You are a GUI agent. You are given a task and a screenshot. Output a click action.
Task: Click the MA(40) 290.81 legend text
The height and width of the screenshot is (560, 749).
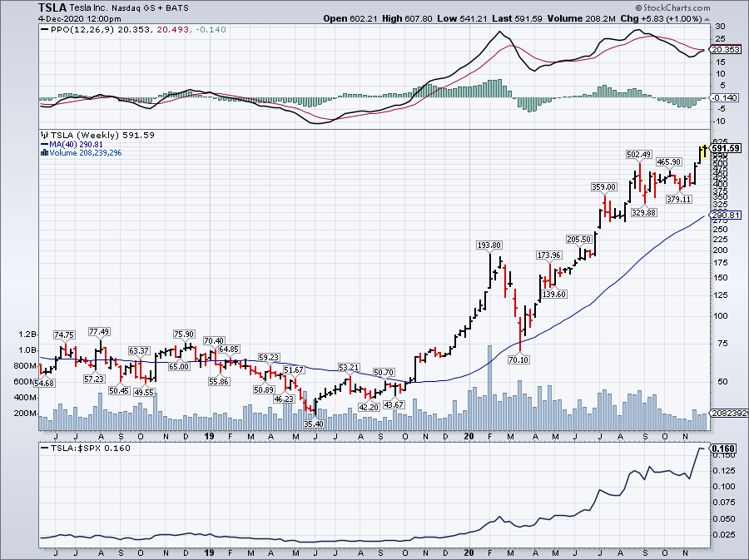(76, 144)
